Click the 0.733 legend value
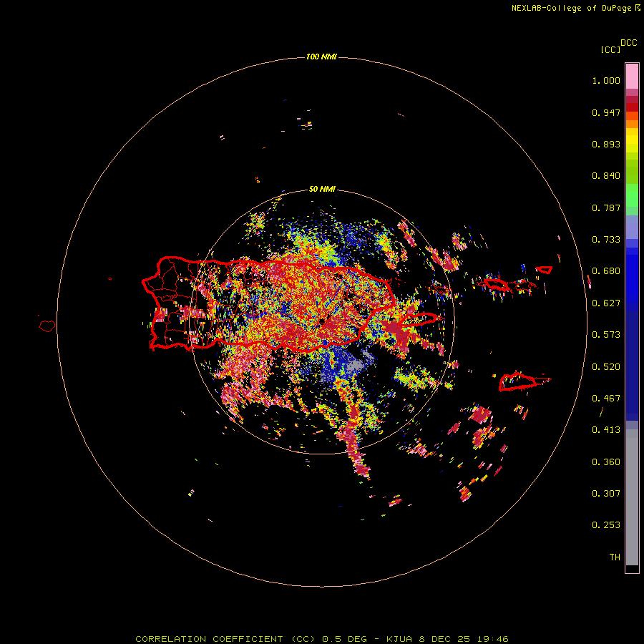 606,240
